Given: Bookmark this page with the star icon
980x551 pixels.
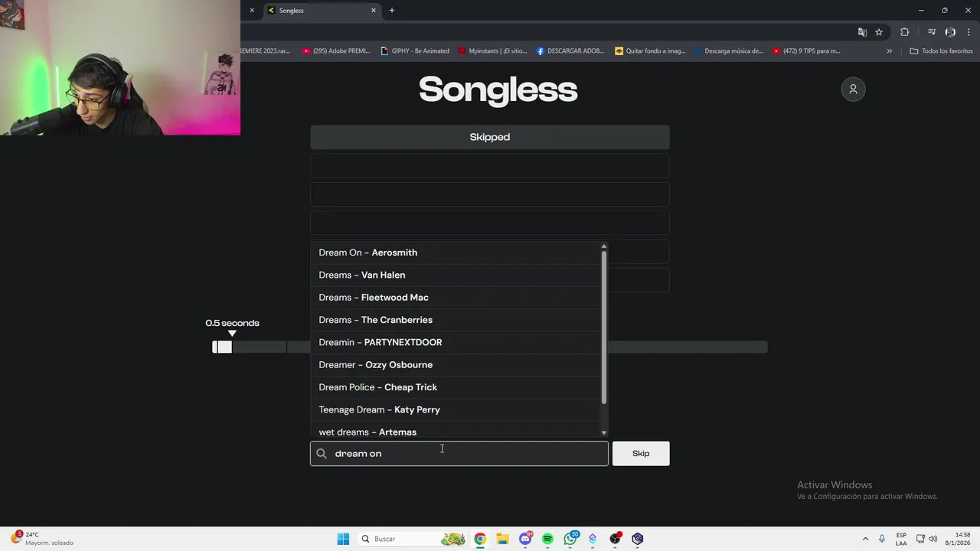Looking at the screenshot, I should [x=879, y=32].
